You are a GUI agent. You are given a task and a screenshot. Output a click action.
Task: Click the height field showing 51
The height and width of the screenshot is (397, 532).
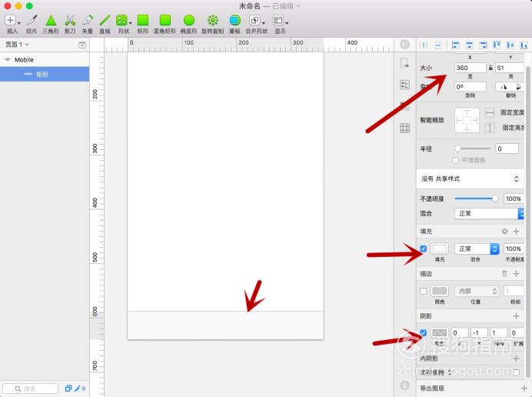point(510,68)
